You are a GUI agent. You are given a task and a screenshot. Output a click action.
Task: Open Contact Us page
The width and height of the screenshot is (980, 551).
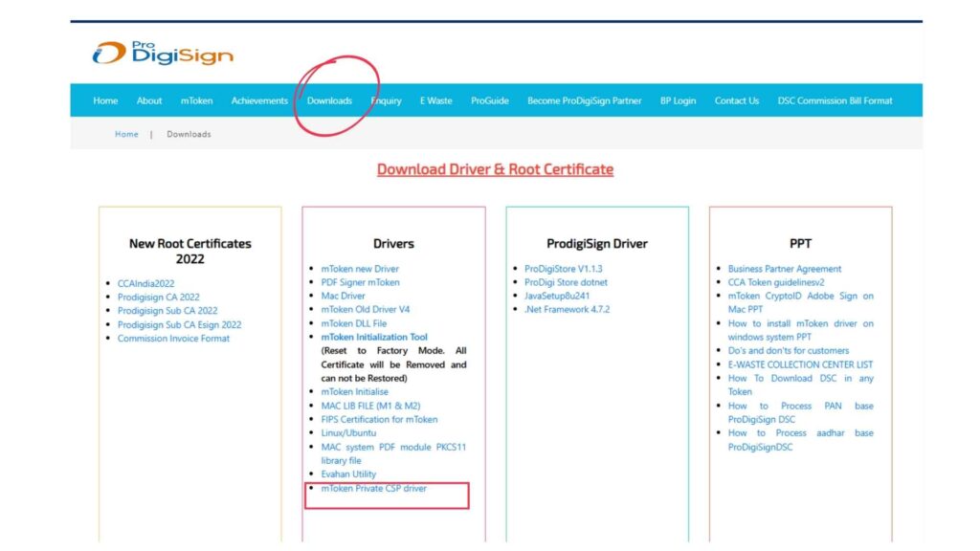pyautogui.click(x=737, y=100)
